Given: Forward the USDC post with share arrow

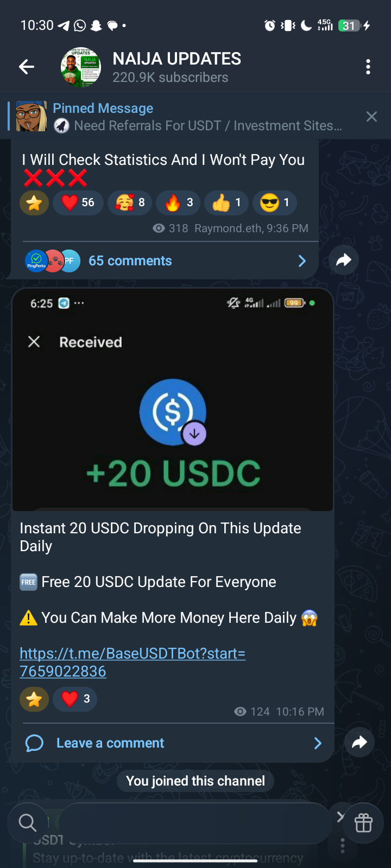Looking at the screenshot, I should [x=360, y=742].
